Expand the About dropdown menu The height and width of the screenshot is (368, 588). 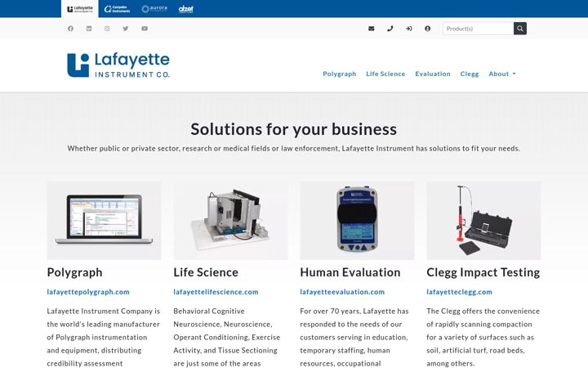pyautogui.click(x=502, y=74)
